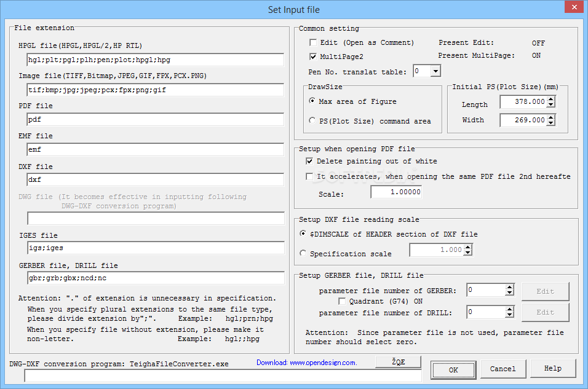
Task: Decrease Width value with down arrow
Action: [x=550, y=123]
